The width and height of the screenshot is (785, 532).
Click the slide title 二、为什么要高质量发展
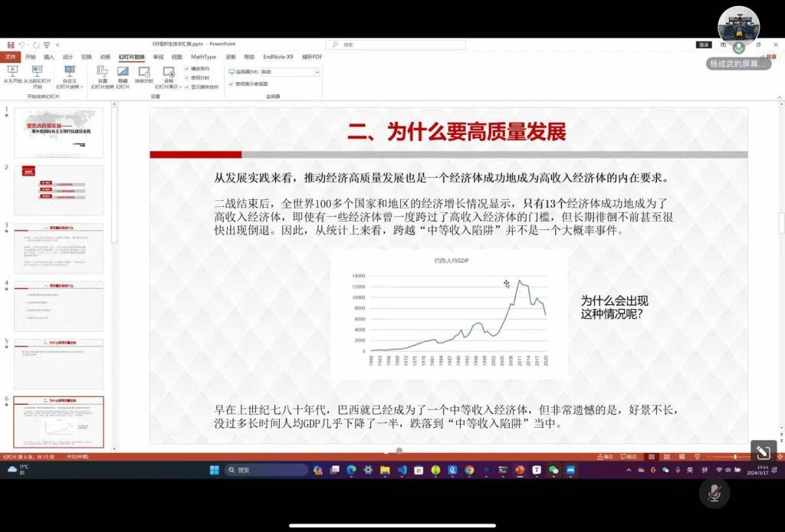457,132
